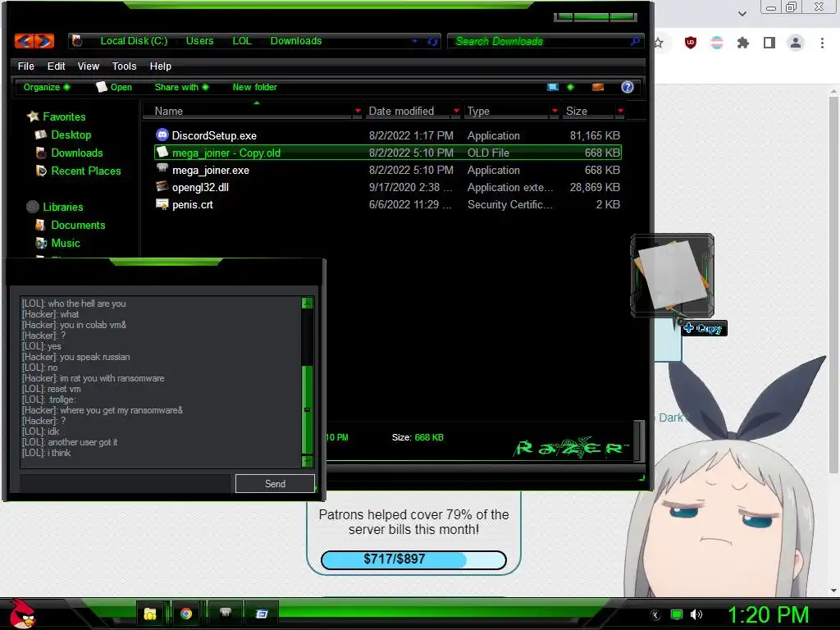
Task: Expand the Share with dropdown
Action: 181,87
